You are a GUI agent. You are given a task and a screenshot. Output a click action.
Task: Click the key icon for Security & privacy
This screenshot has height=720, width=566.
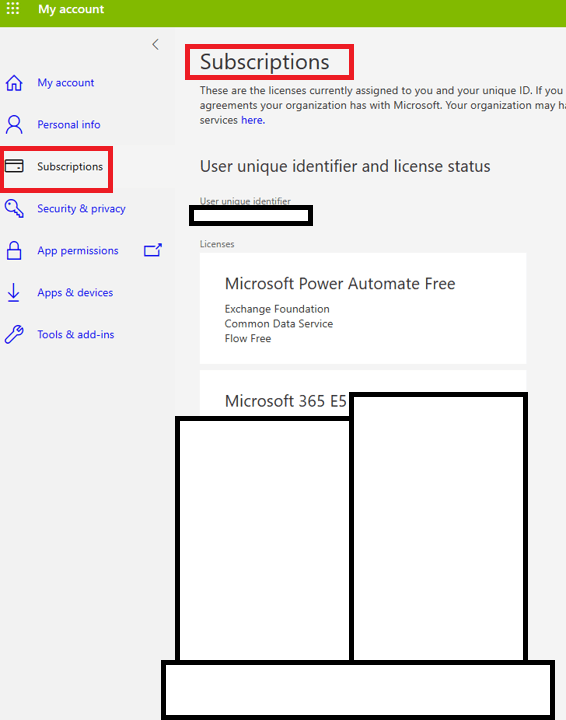tap(14, 208)
